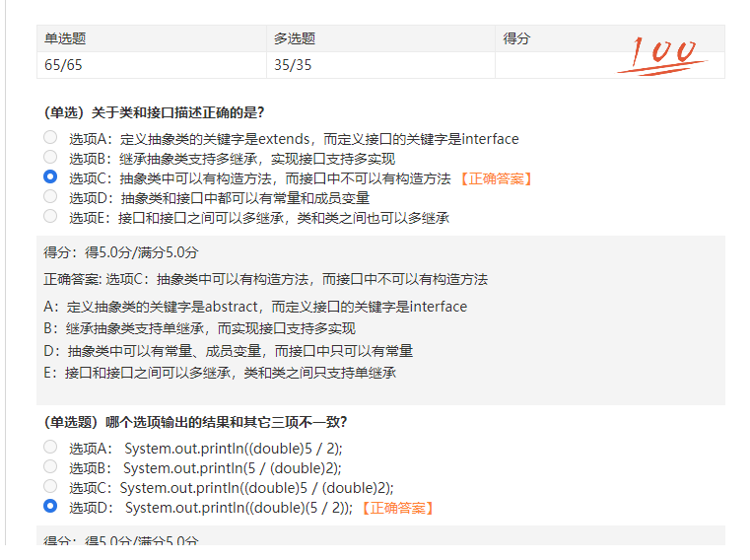Image resolution: width=750 pixels, height=560 pixels.
Task: Select the checked option D radio println((double)(5 / 2))
Action: 50,507
